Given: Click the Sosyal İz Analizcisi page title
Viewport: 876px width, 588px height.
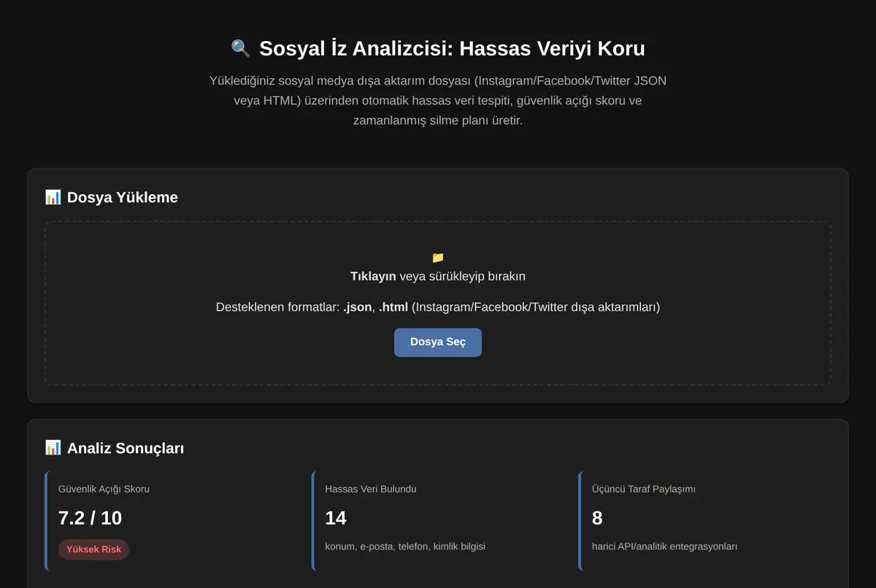Looking at the screenshot, I should (x=438, y=48).
